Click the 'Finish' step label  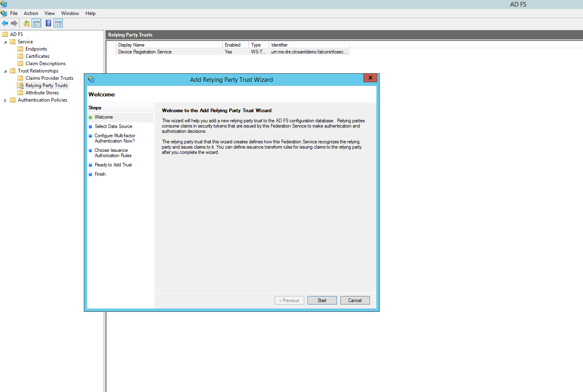tap(100, 174)
